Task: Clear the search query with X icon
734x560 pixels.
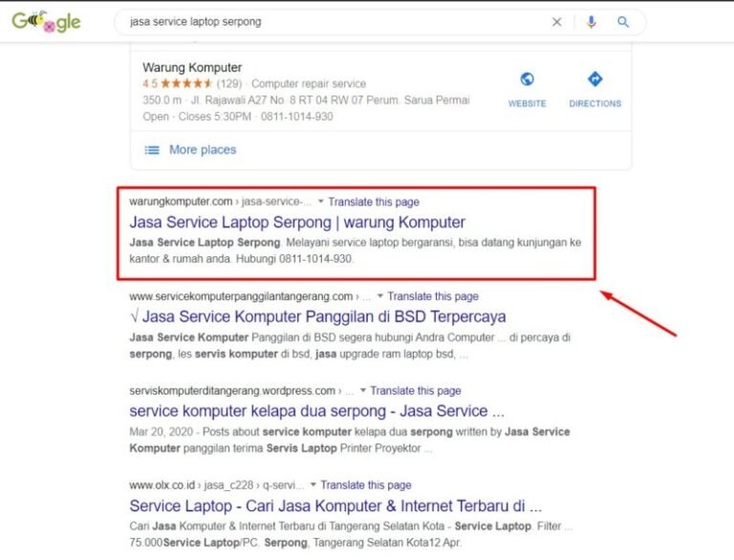Action: (x=557, y=22)
